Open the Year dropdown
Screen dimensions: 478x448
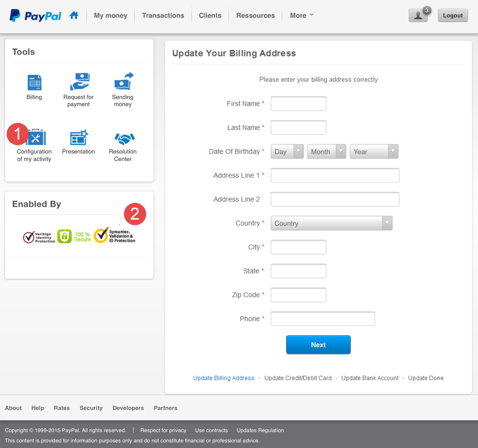374,152
